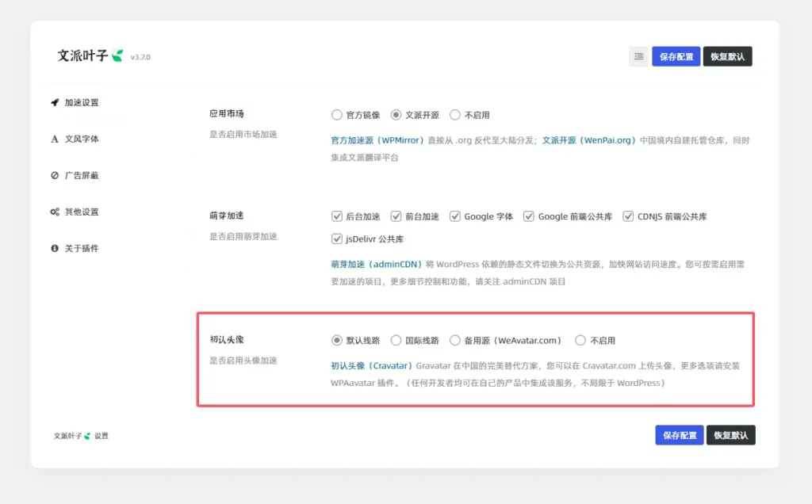This screenshot has width=812, height=504.
Task: Click the bottom 恢复默认 button
Action: point(730,435)
